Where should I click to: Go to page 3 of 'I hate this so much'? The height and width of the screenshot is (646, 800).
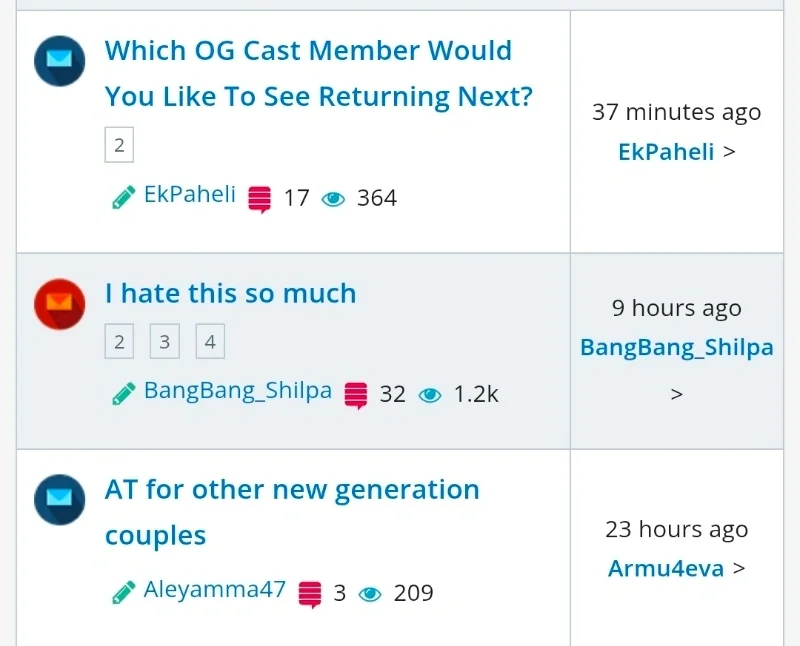[x=164, y=342]
